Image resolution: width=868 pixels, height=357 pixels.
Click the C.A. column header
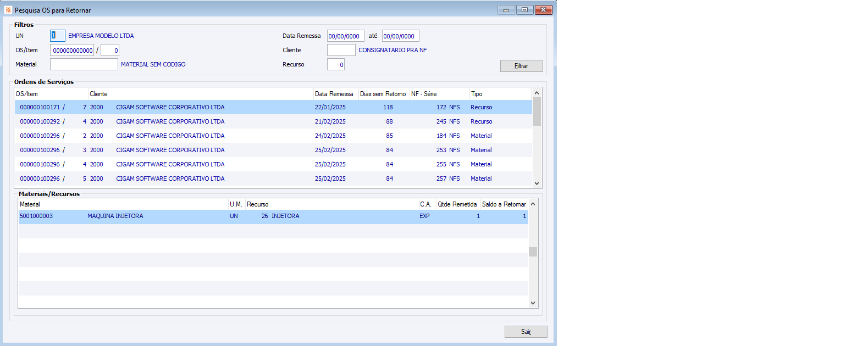(x=427, y=204)
